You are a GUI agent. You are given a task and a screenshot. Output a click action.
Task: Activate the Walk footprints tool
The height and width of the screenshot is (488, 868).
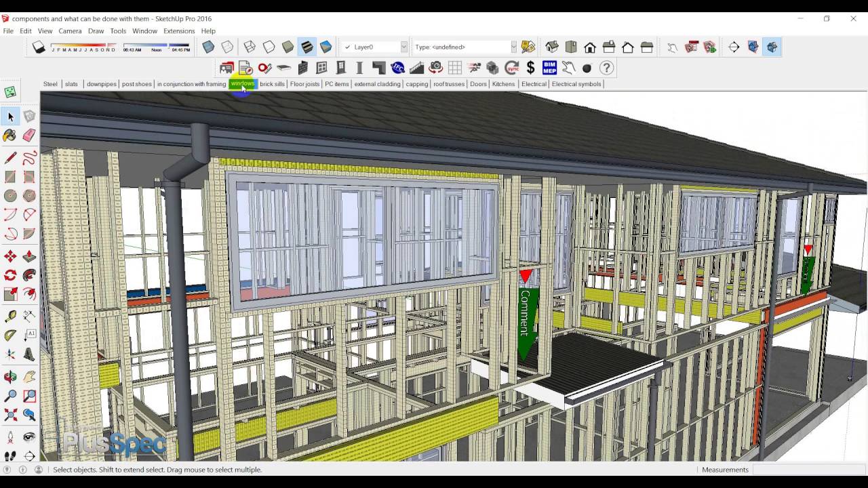10,456
